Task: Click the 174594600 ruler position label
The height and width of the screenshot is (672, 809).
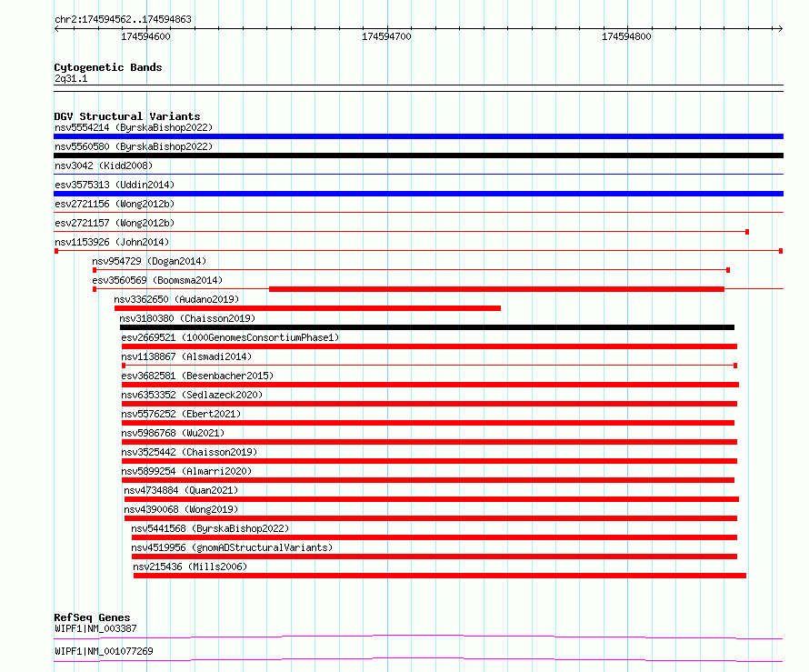Action: 145,36
